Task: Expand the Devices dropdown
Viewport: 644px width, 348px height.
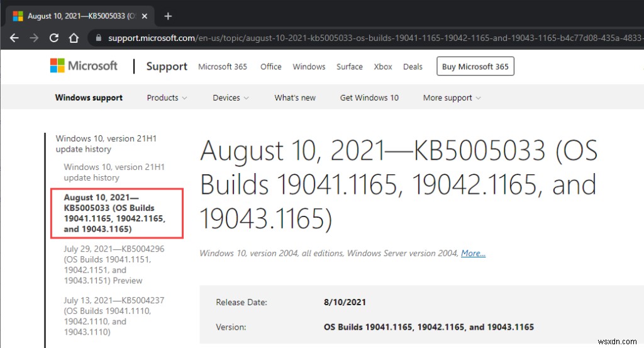Action: pyautogui.click(x=230, y=98)
